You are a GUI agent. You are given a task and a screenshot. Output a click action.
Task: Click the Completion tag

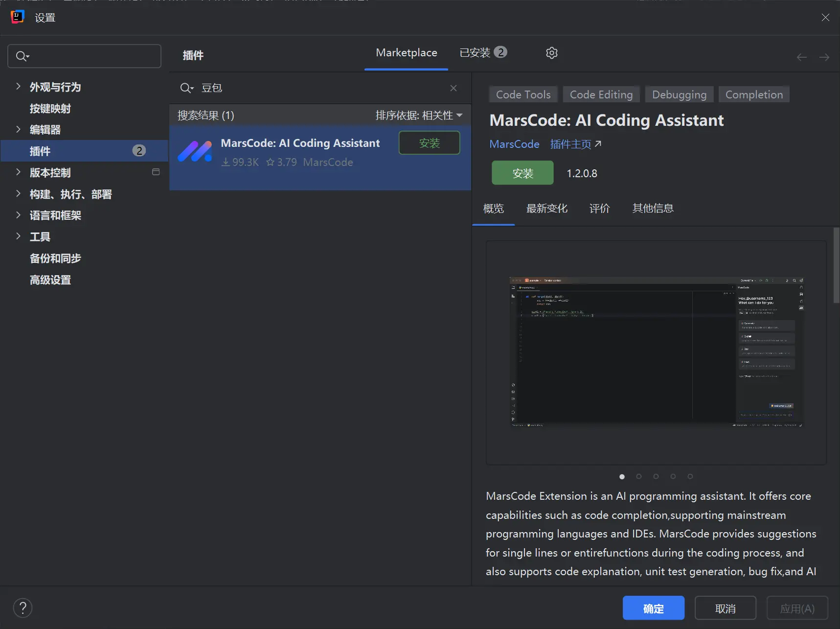point(754,94)
